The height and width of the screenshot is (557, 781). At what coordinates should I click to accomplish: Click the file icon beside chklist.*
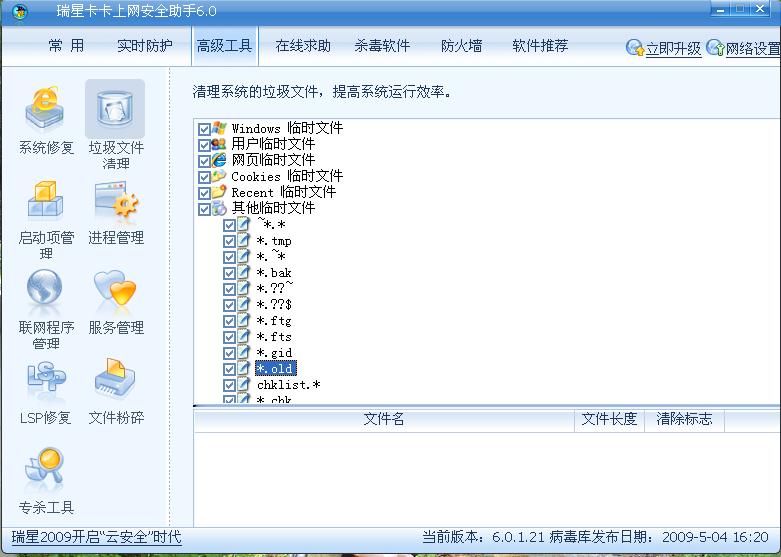pos(243,384)
